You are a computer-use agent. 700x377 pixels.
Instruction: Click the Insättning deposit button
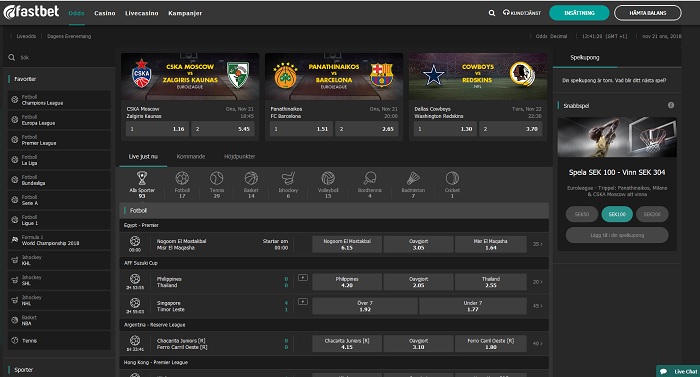579,13
